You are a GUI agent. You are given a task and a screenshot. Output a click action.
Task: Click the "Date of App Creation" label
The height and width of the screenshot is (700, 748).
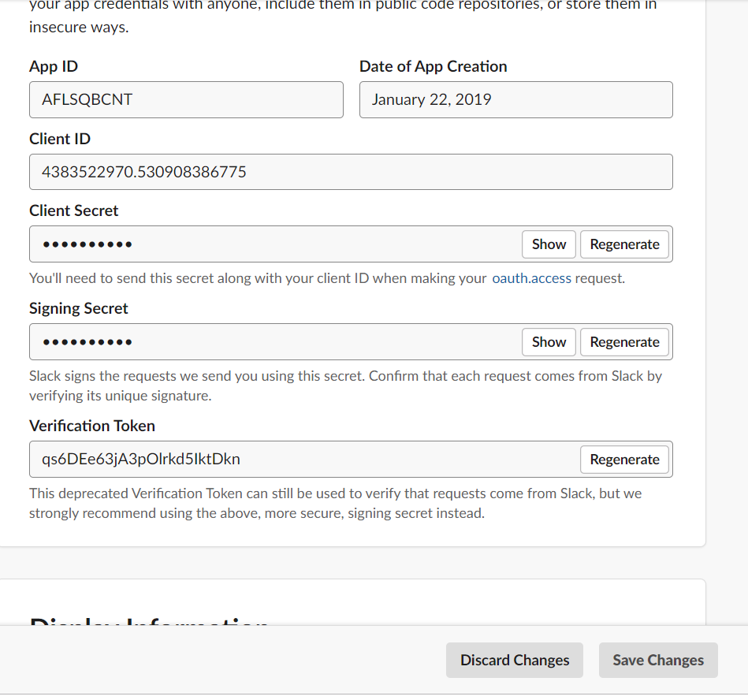tap(433, 66)
